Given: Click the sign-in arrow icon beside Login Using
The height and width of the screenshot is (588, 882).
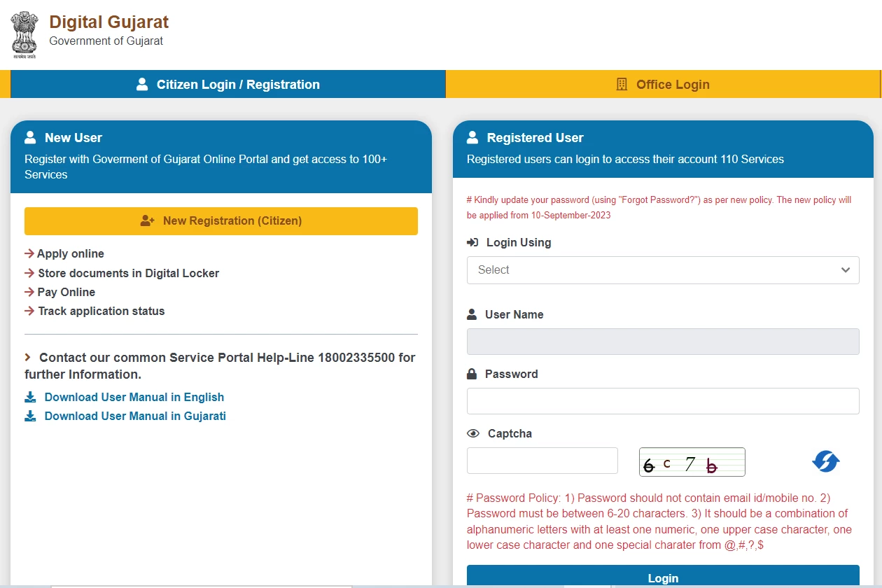Looking at the screenshot, I should (472, 243).
